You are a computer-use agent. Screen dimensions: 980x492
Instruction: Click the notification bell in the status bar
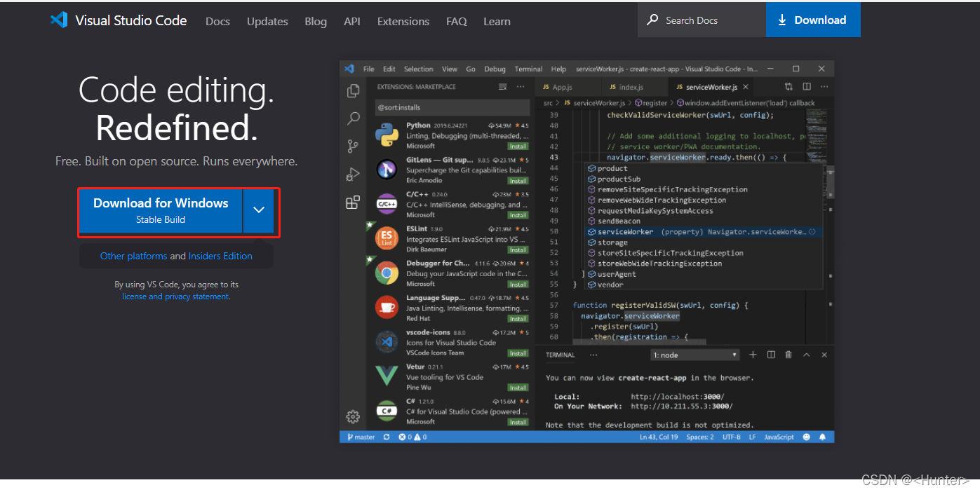click(x=822, y=437)
